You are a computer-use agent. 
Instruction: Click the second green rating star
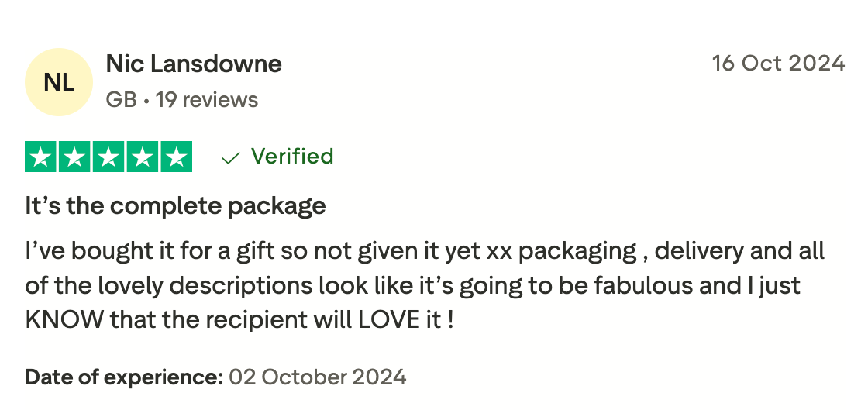click(x=75, y=157)
